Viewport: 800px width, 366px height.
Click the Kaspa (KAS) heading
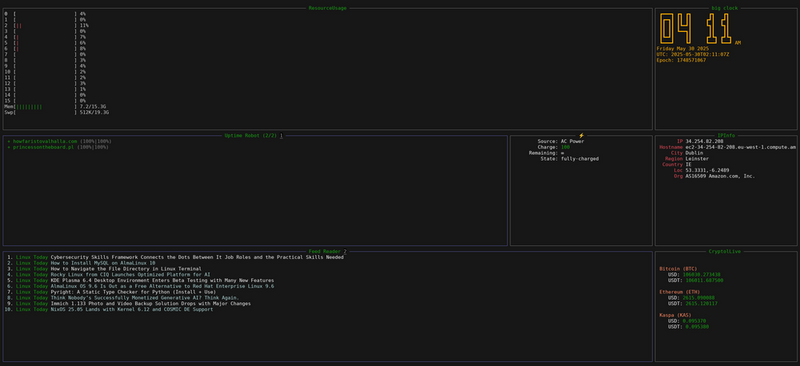[677, 315]
